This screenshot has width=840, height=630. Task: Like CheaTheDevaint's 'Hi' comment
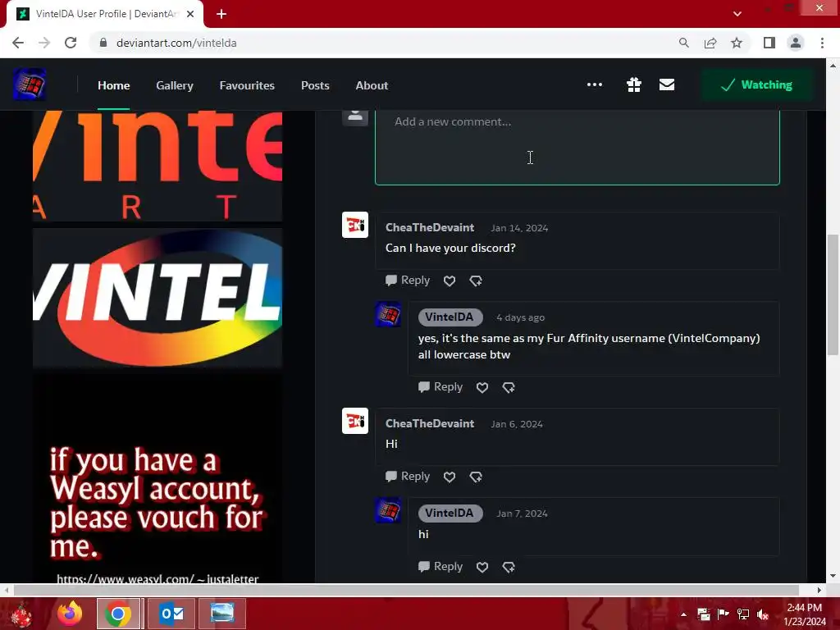pos(450,477)
